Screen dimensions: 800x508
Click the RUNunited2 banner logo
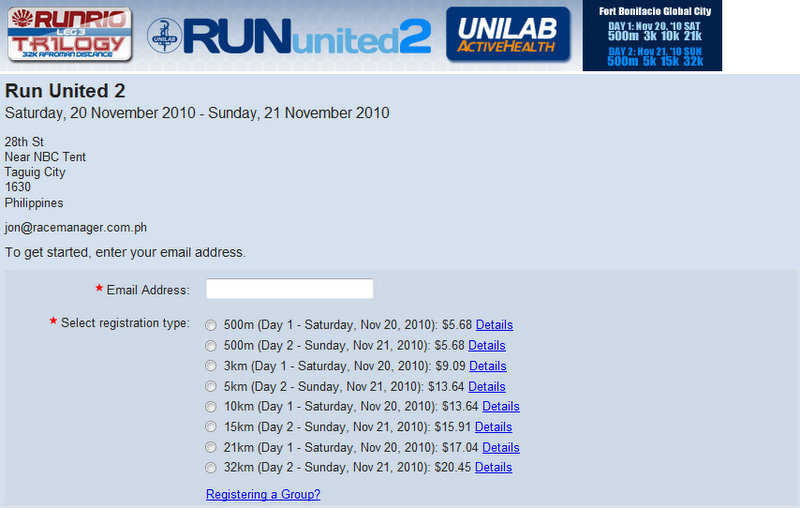coord(290,37)
